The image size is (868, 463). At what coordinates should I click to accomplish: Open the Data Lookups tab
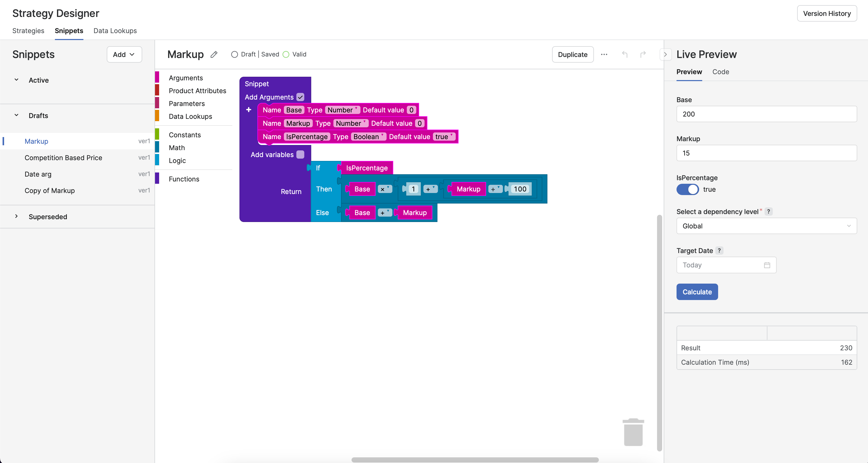[115, 31]
